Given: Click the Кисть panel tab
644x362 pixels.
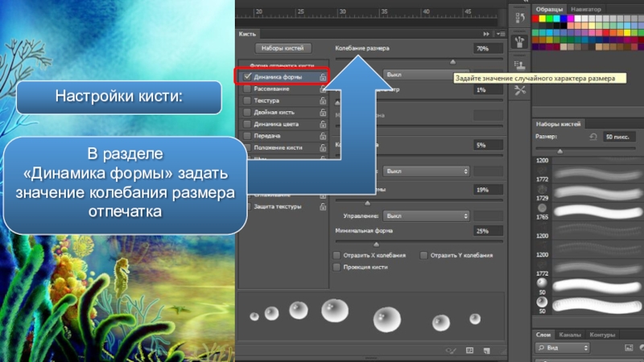Looking at the screenshot, I should 247,34.
